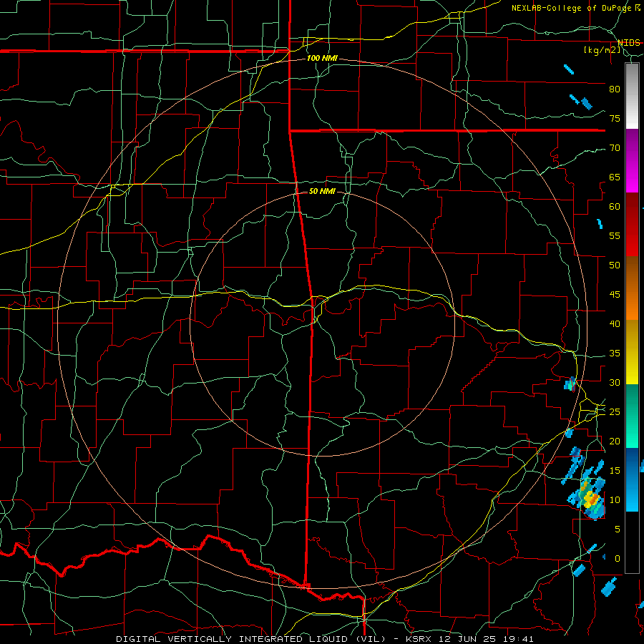Click the 25 value on the scale
Image resolution: width=644 pixels, height=644 pixels.
tap(615, 411)
